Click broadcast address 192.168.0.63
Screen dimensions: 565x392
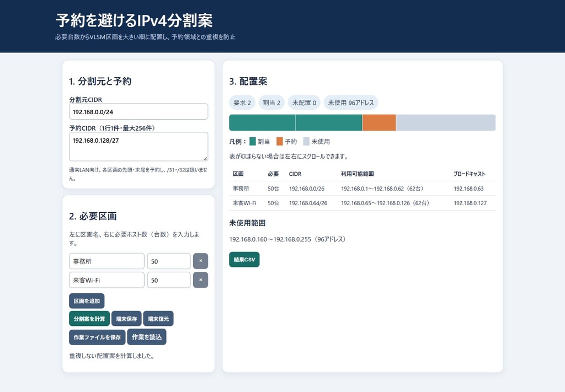(468, 189)
